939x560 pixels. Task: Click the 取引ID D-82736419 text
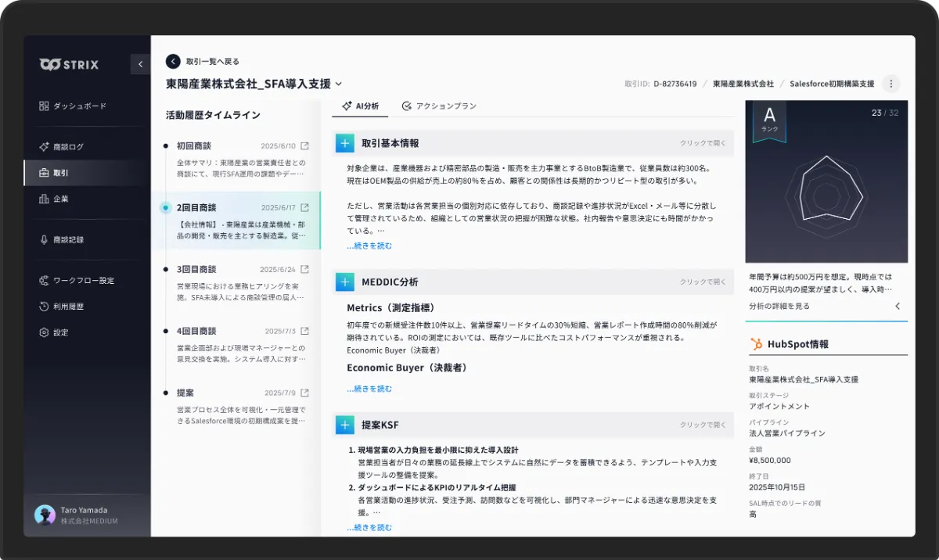point(660,84)
